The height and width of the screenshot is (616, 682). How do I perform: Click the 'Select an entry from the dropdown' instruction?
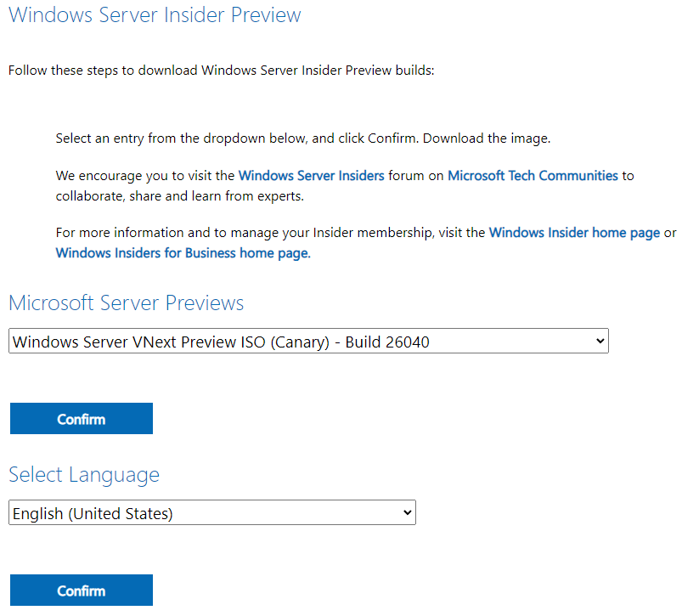[x=238, y=138]
